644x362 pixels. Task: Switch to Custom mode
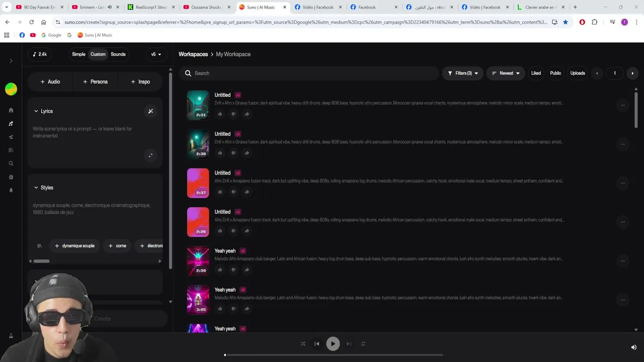(x=98, y=54)
